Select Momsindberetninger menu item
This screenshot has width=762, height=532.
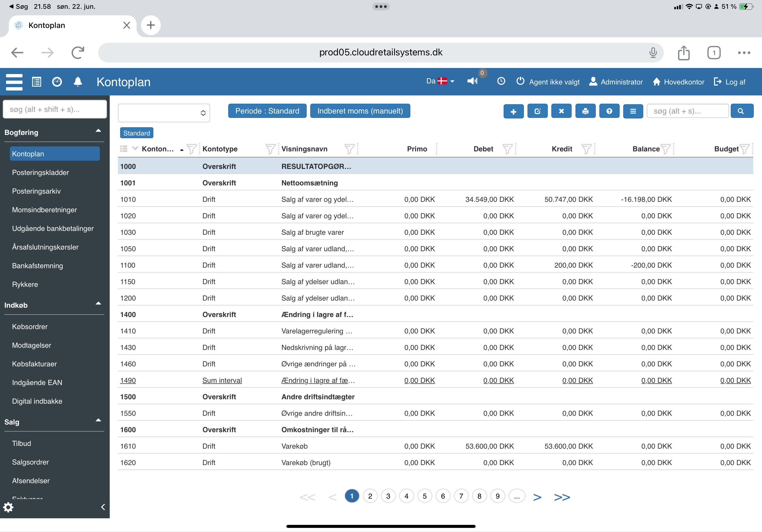[44, 210]
